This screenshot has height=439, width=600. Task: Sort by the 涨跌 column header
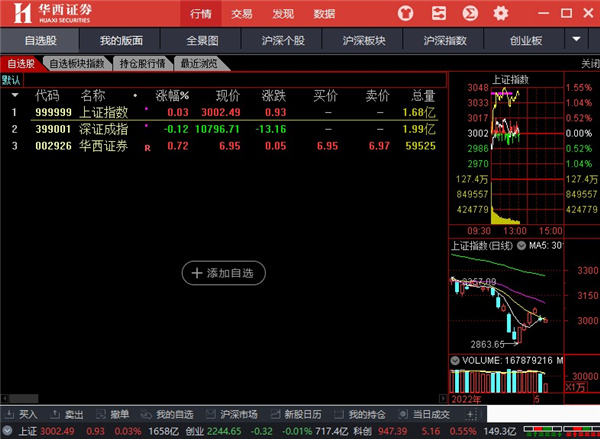274,95
